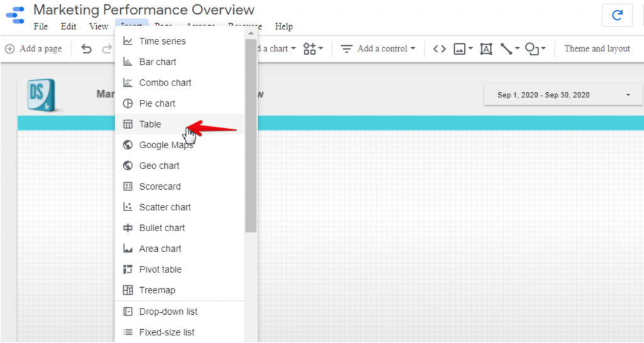This screenshot has width=644, height=343.
Task: Choose Bar chart menu entry
Action: pos(179,62)
